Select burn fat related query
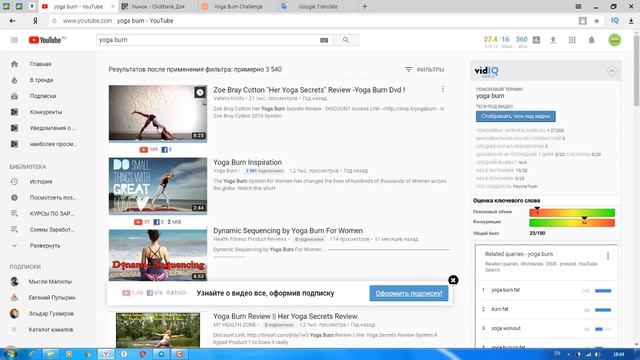Image resolution: width=640 pixels, height=360 pixels. coord(500,309)
